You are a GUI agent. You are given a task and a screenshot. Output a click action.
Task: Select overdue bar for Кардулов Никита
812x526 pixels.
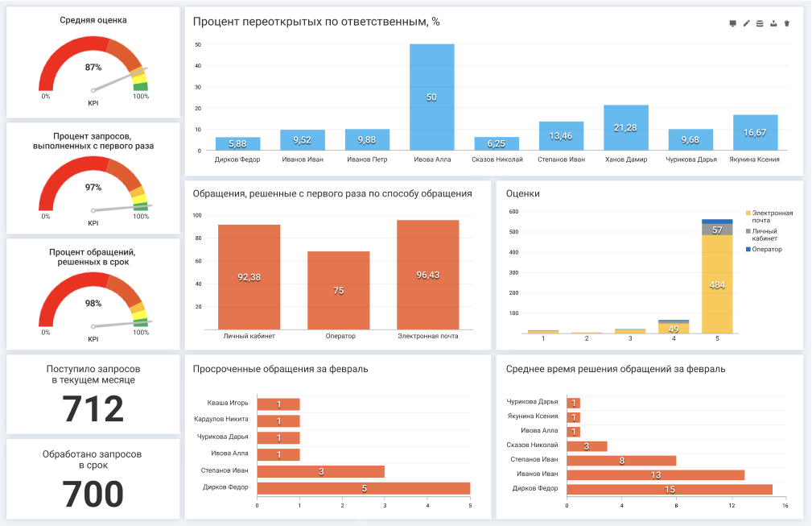coord(278,420)
